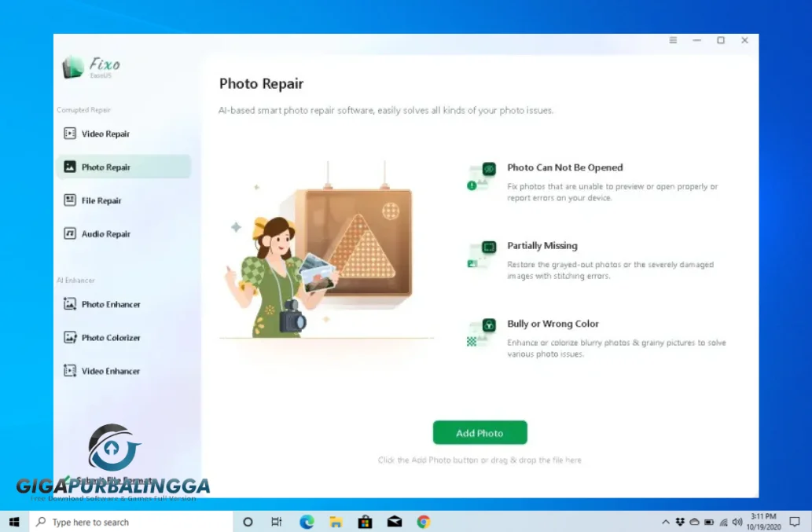Click the Dropbox tray icon

click(680, 522)
